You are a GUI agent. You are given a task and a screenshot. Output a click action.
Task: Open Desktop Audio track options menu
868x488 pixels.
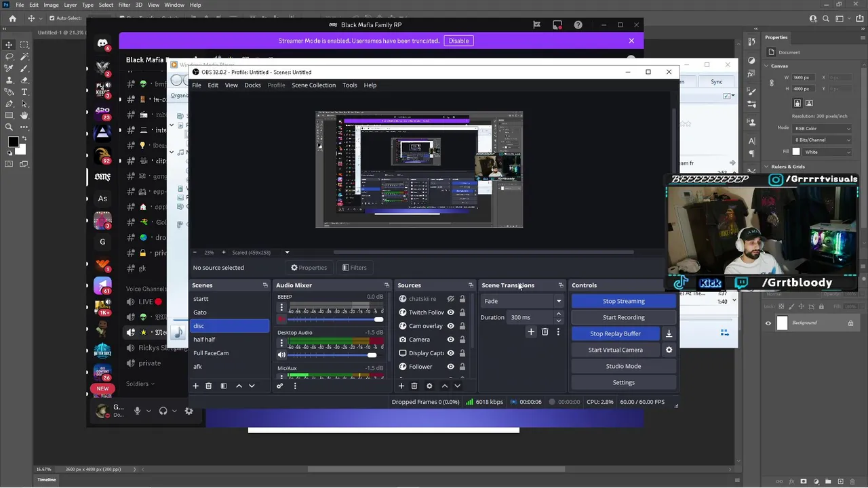[281, 344]
